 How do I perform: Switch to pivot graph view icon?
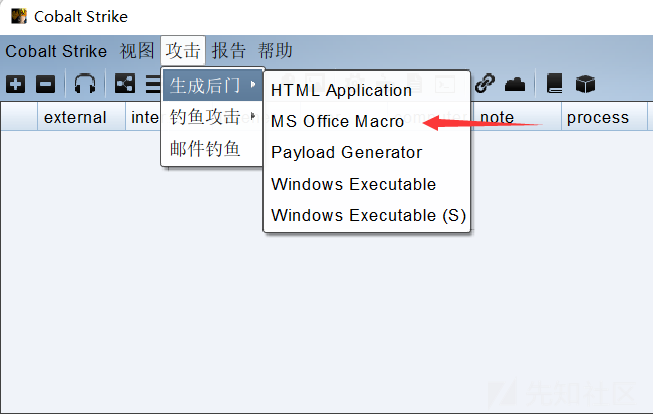pyautogui.click(x=125, y=84)
